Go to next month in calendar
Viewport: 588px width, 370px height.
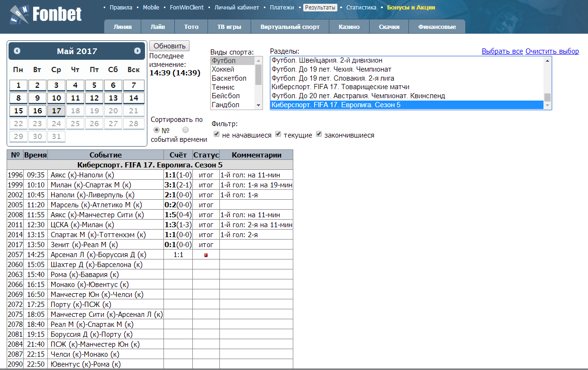pos(137,51)
